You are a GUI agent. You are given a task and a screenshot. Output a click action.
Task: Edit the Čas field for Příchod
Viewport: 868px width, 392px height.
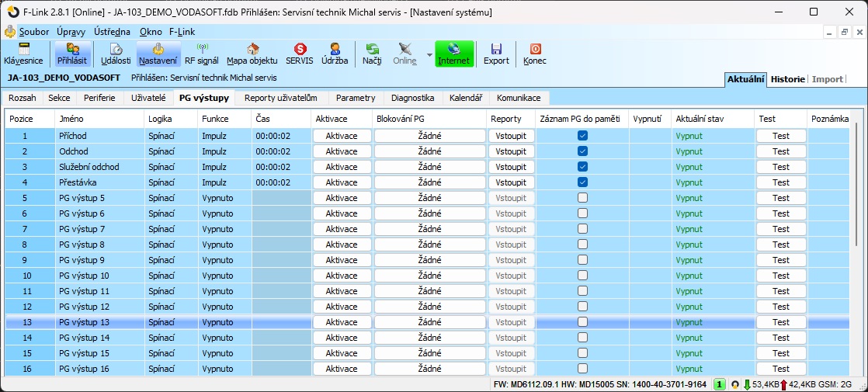(280, 136)
